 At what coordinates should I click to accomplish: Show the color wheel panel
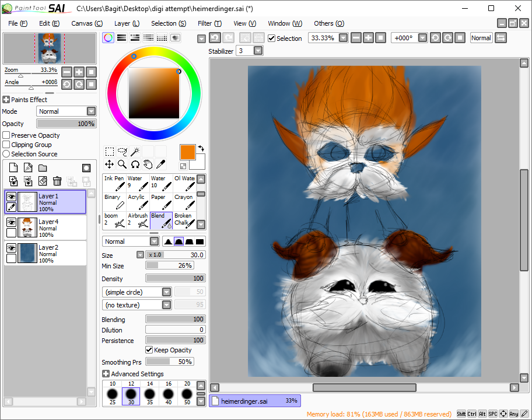[108, 38]
